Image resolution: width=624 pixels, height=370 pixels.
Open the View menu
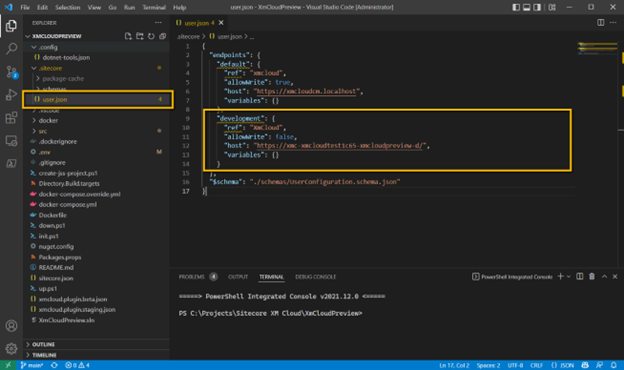[94, 7]
